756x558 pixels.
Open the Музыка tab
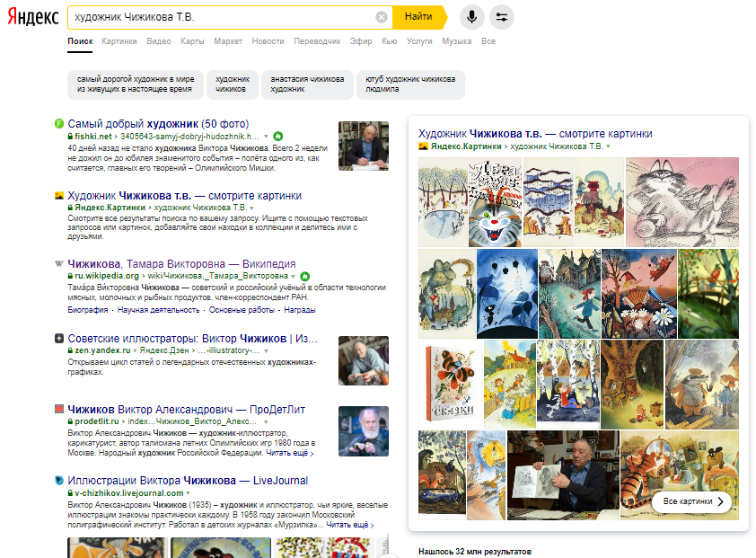[x=457, y=41]
